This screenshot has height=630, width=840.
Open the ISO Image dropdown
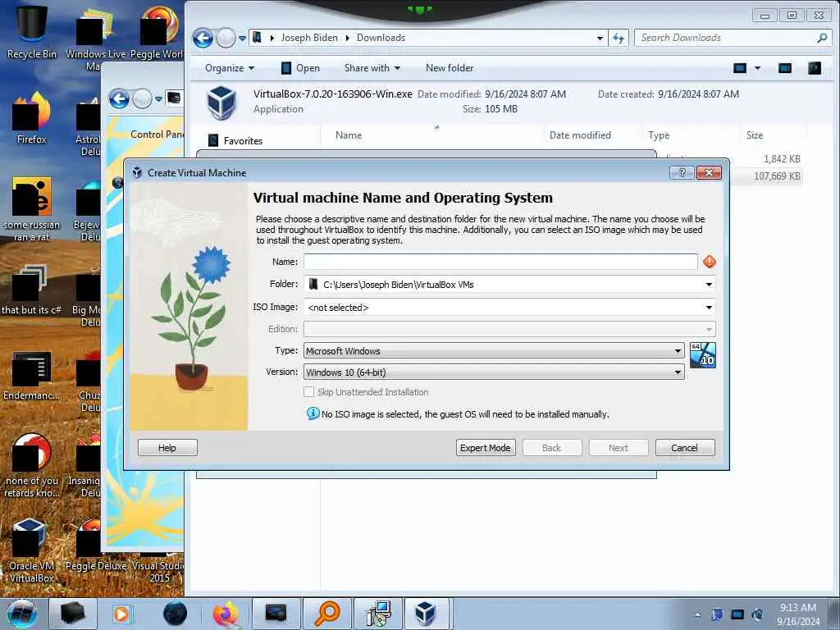[709, 308]
